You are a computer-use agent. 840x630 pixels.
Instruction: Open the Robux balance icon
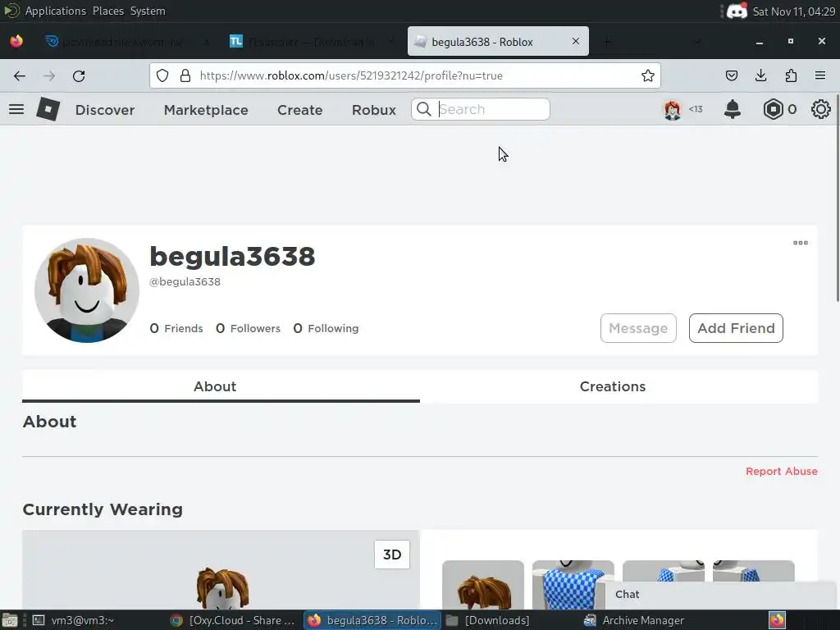click(x=773, y=109)
